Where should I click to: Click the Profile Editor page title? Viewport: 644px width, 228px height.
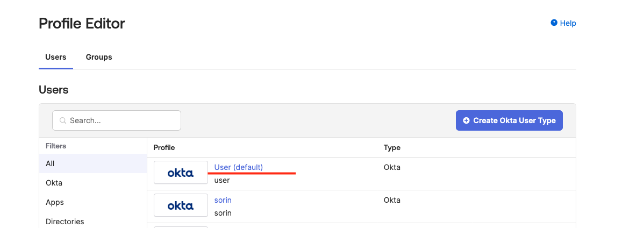[82, 24]
